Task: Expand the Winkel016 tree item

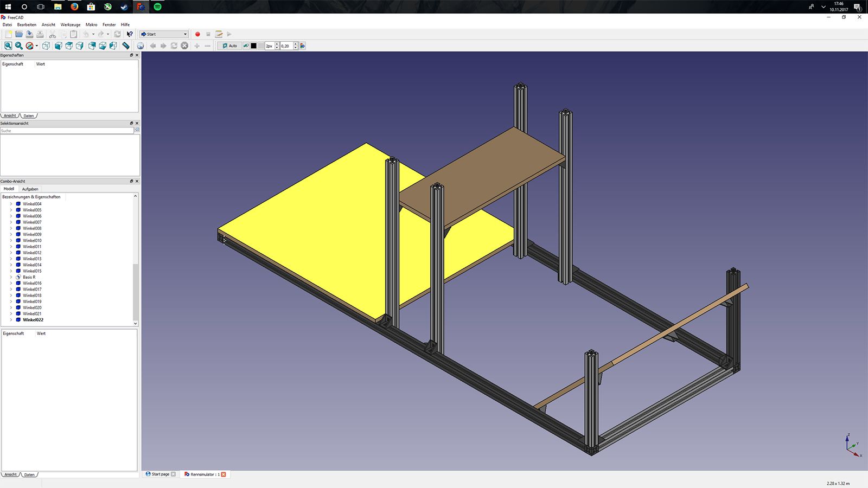Action: click(x=11, y=283)
